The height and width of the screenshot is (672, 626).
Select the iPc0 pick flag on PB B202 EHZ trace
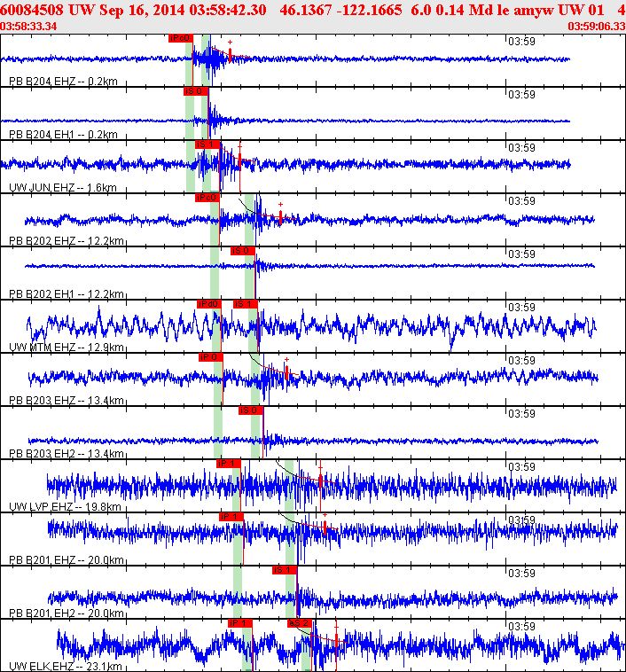point(207,198)
